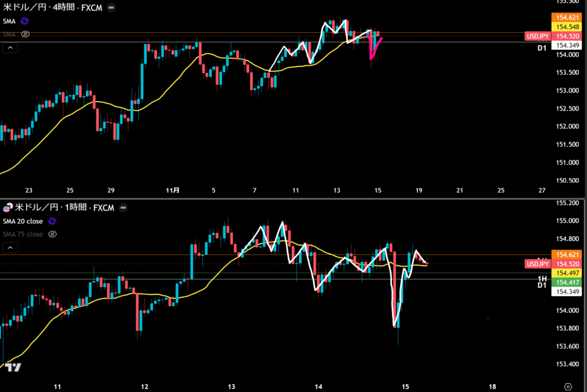The width and height of the screenshot is (587, 392).
Task: Click the US/Japan flag icon on 1-hour chart
Action: [x=8, y=207]
